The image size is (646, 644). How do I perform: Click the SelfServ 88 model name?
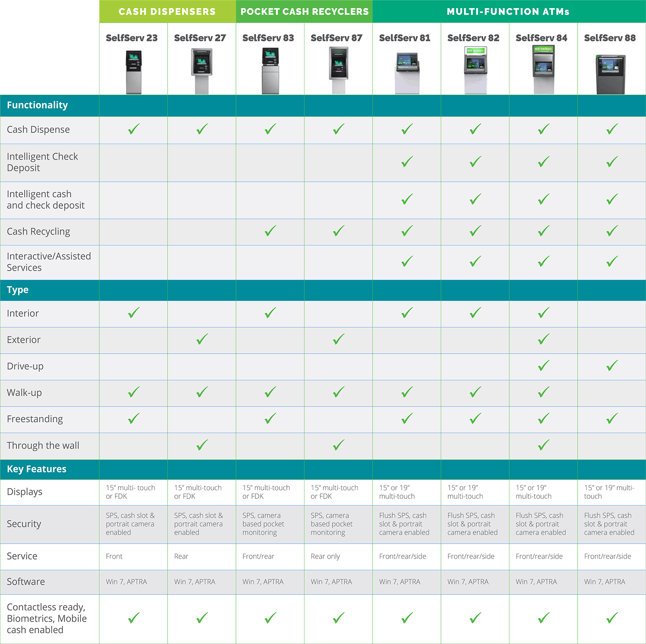click(610, 38)
